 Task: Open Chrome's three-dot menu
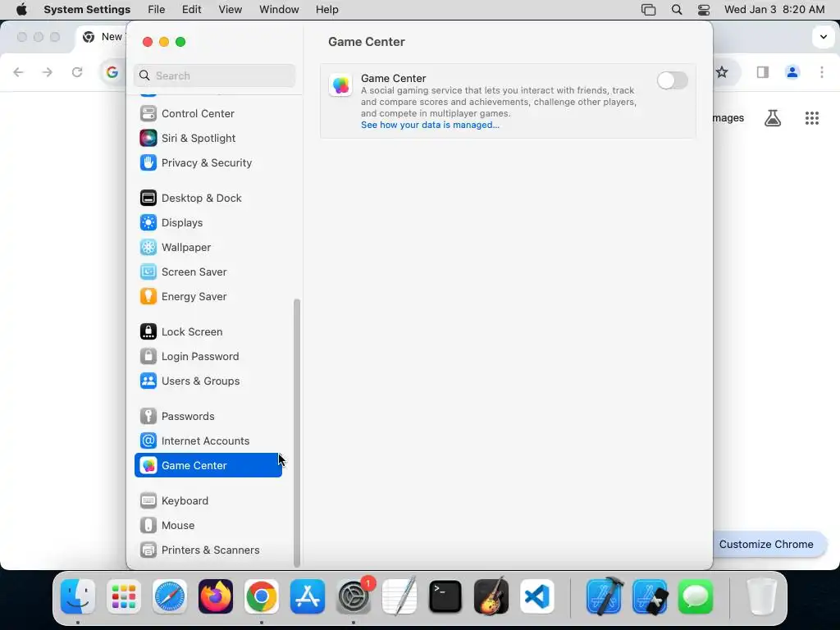(x=822, y=72)
